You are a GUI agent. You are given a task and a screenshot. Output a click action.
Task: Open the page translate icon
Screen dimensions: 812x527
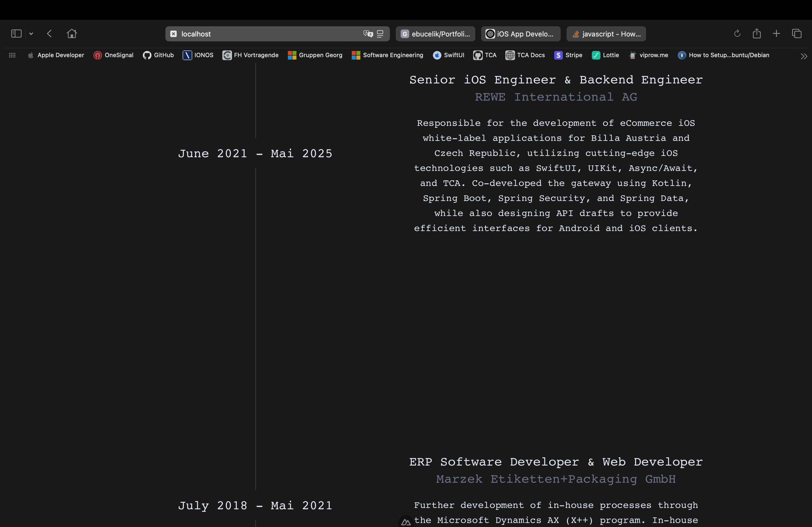(x=368, y=34)
